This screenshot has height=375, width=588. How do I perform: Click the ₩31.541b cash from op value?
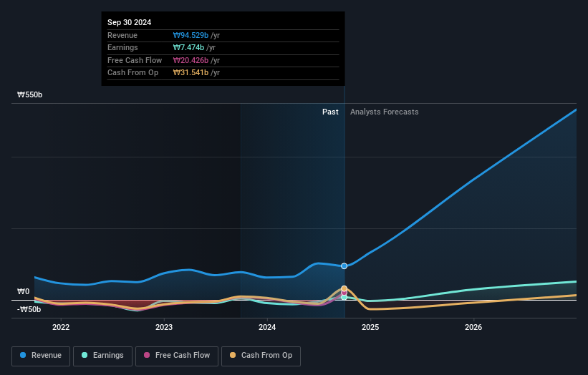(x=191, y=73)
